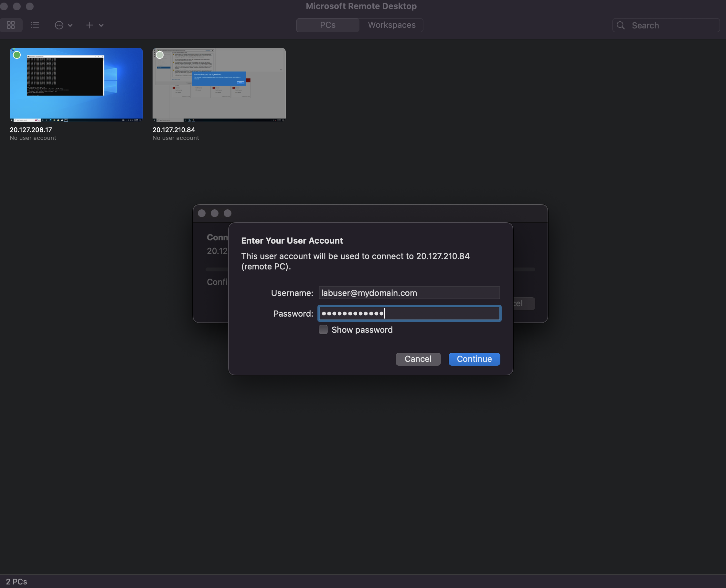Enable the Show password checkbox

tap(323, 330)
